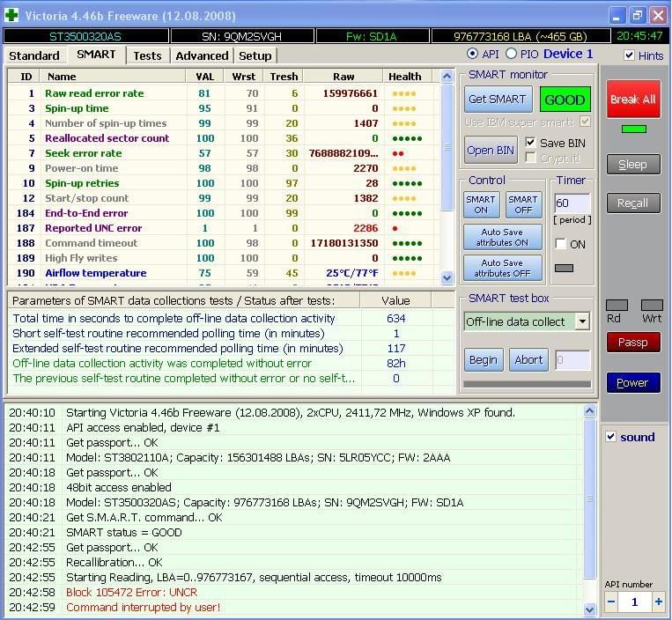Click the SMART test progress bar
Viewport: 672px width, 620px height.
click(528, 384)
